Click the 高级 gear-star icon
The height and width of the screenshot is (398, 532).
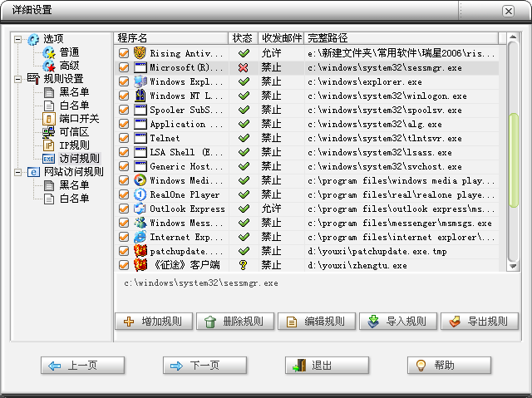coord(49,66)
